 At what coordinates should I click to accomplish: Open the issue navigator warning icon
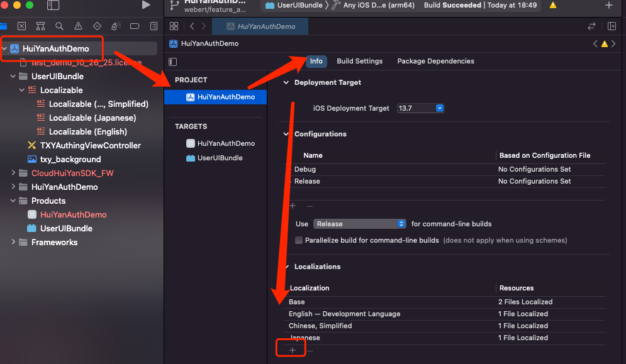point(78,26)
